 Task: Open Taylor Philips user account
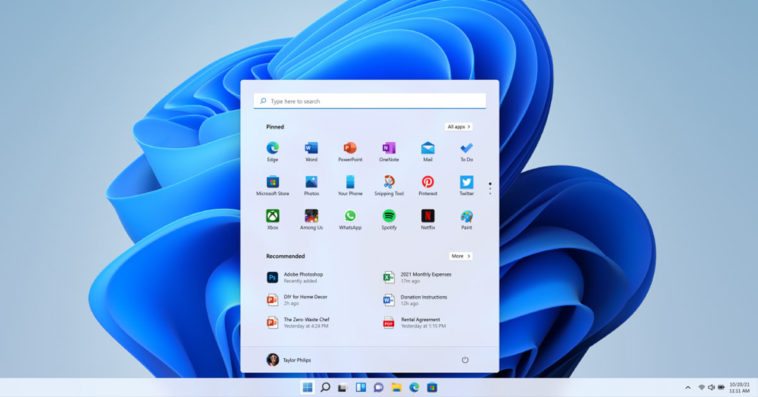point(289,360)
